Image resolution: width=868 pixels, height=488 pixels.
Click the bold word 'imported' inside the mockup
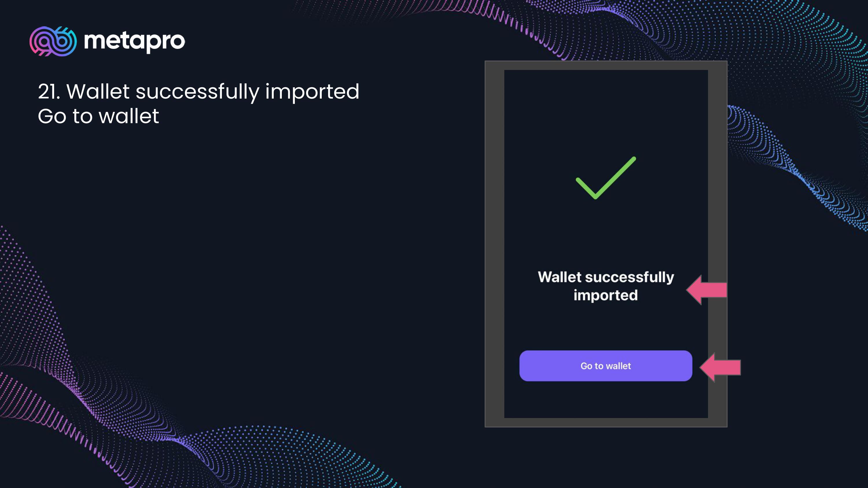click(x=606, y=295)
